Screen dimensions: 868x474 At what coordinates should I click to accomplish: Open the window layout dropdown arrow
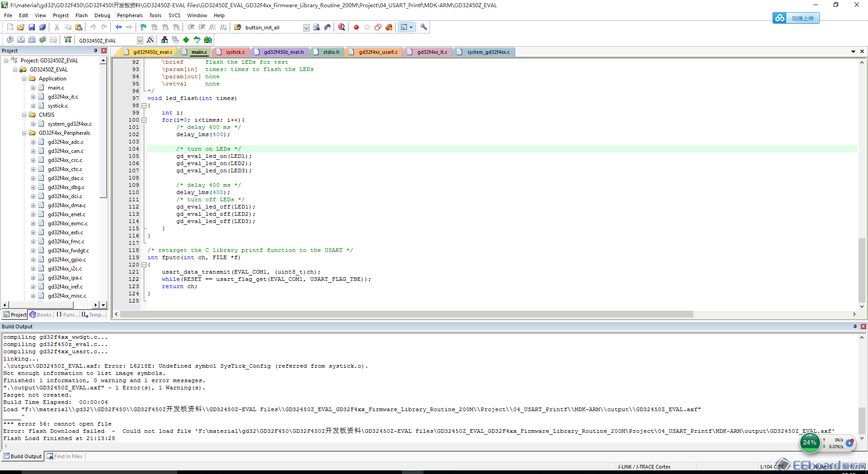pyautogui.click(x=411, y=27)
